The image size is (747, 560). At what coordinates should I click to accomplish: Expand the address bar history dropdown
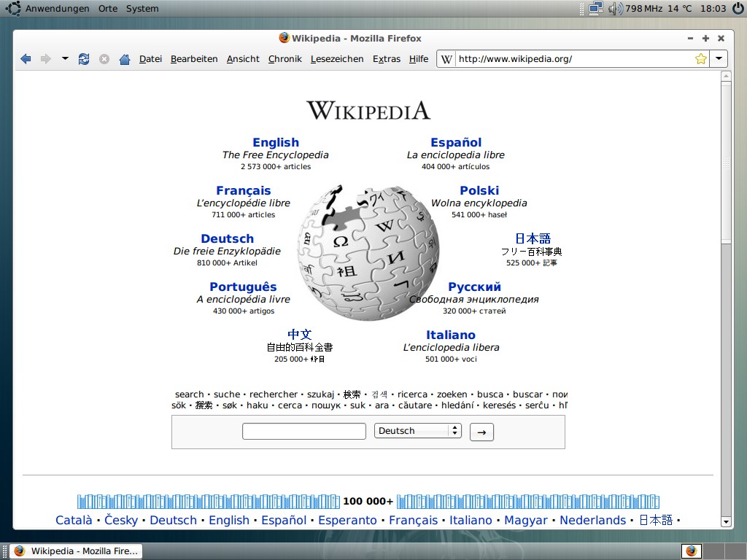[719, 59]
